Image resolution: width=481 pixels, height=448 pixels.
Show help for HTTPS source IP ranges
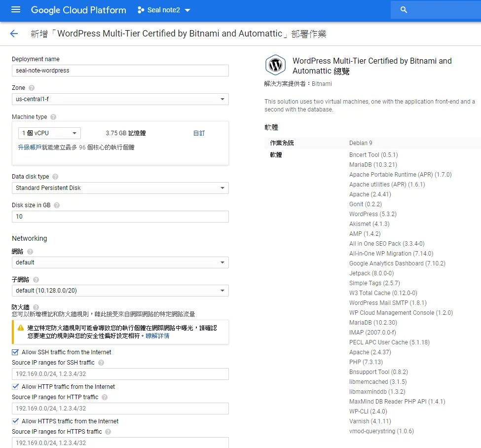click(x=108, y=432)
